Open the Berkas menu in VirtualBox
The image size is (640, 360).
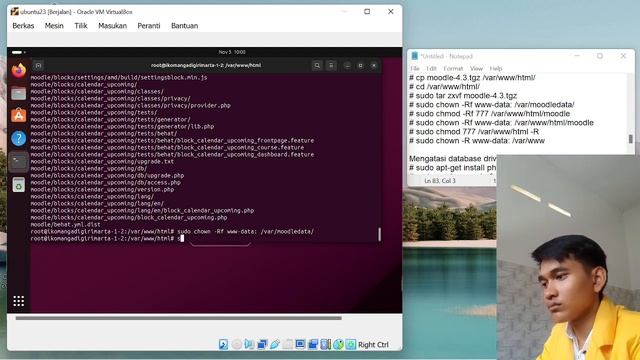tap(23, 26)
